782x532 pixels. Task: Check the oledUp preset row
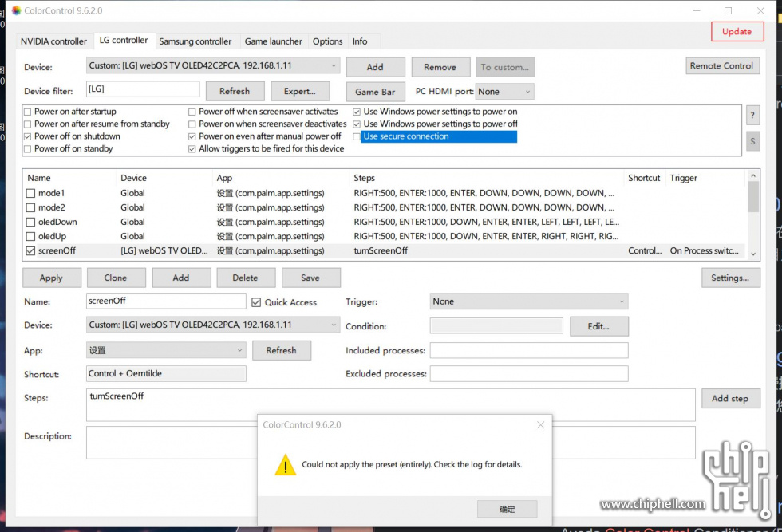click(x=30, y=236)
